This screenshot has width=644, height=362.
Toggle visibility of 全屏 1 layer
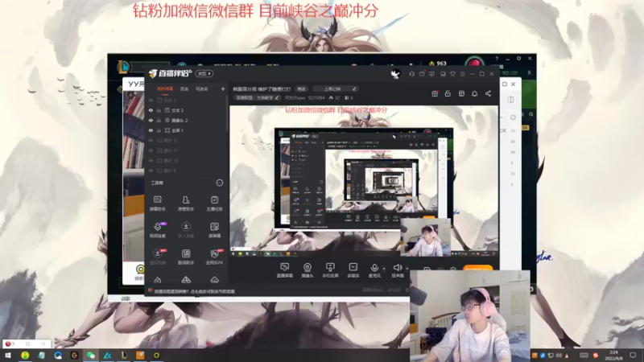pyautogui.click(x=151, y=130)
